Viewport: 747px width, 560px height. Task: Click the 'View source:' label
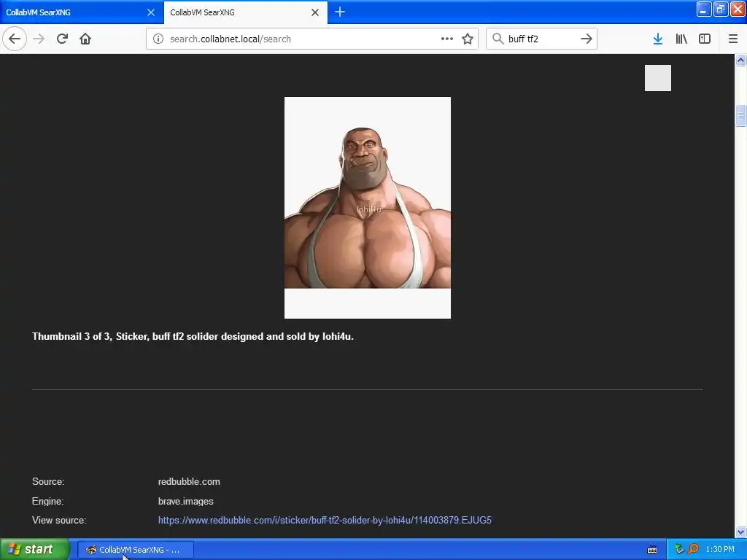pos(59,520)
